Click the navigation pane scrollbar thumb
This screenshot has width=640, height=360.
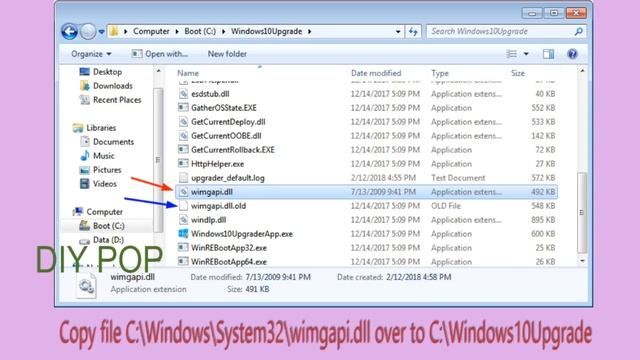pyautogui.click(x=158, y=160)
